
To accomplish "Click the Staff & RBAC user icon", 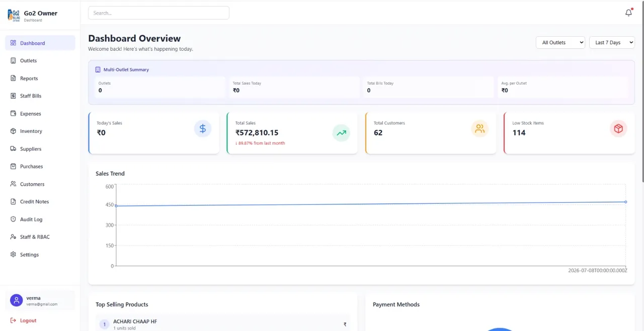I will coord(13,237).
